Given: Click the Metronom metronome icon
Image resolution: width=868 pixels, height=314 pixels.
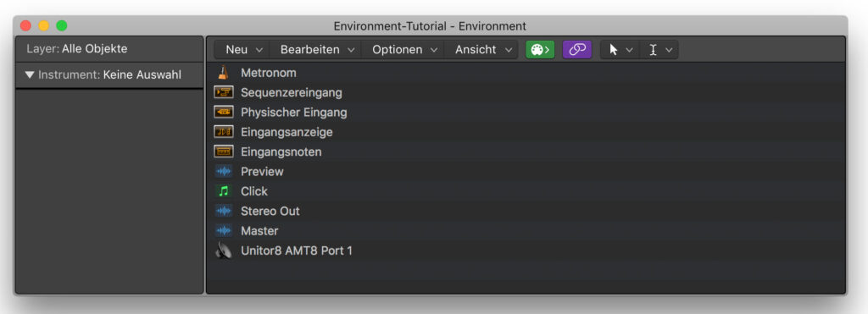Looking at the screenshot, I should coord(223,73).
